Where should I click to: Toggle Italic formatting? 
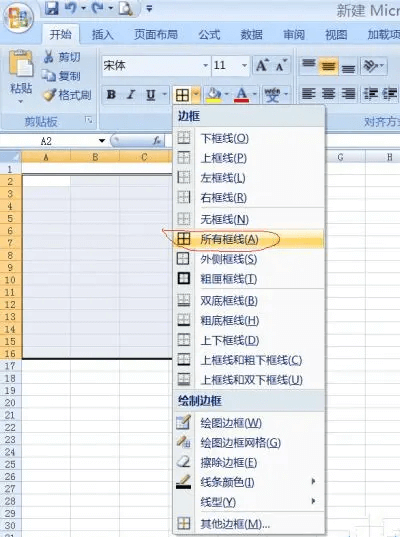[131, 95]
